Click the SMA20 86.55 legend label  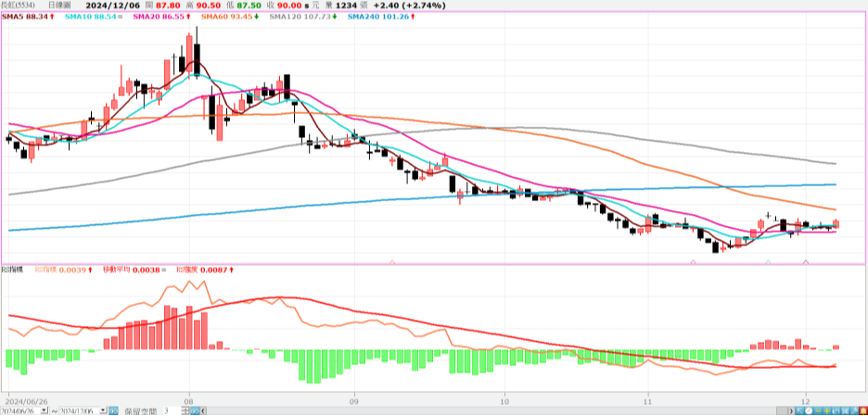(x=161, y=17)
